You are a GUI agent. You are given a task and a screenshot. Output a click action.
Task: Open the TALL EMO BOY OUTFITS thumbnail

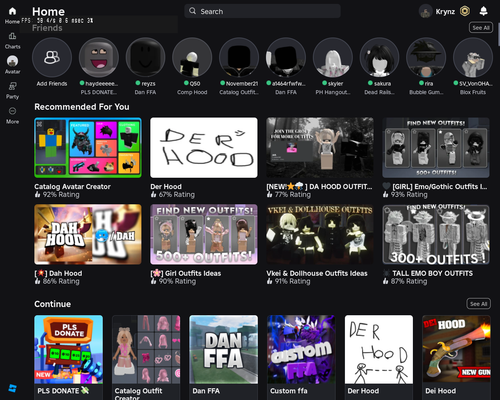click(436, 234)
